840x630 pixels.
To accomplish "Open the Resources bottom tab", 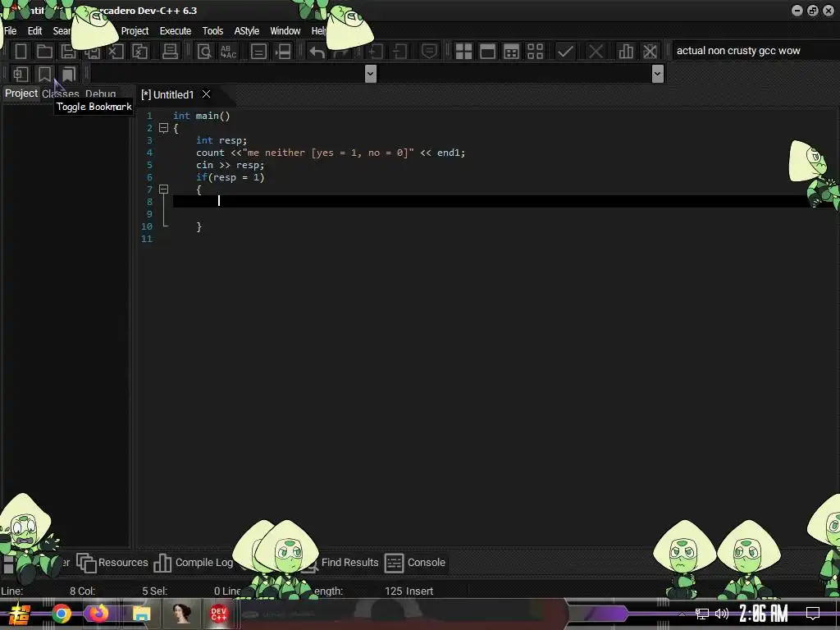I will [x=112, y=563].
